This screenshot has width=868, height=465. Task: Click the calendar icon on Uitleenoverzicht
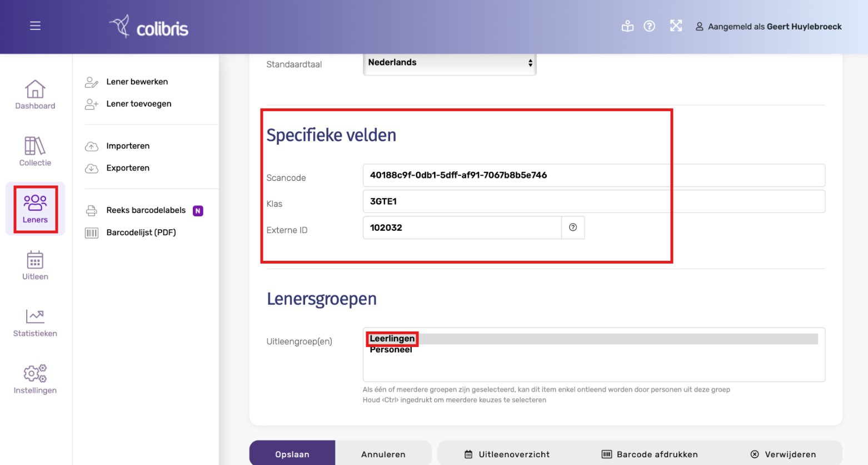(x=468, y=454)
